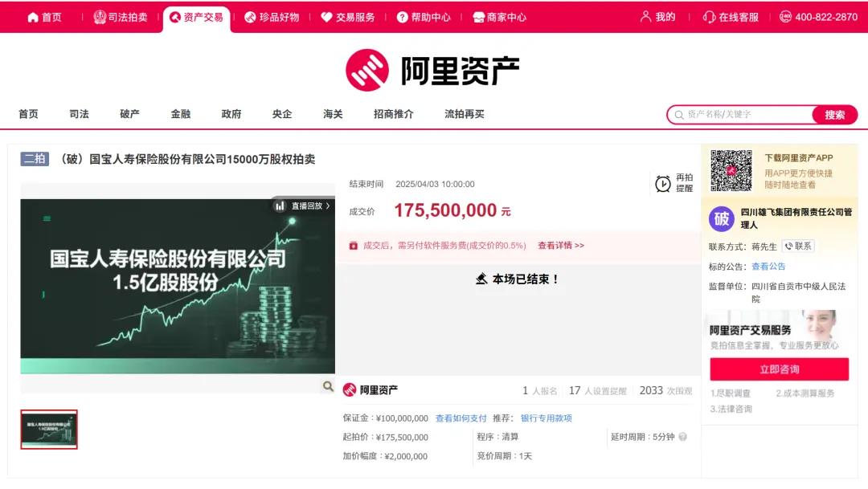The height and width of the screenshot is (489, 868).
Task: Click the 再拍提醒 clock icon
Action: click(662, 183)
